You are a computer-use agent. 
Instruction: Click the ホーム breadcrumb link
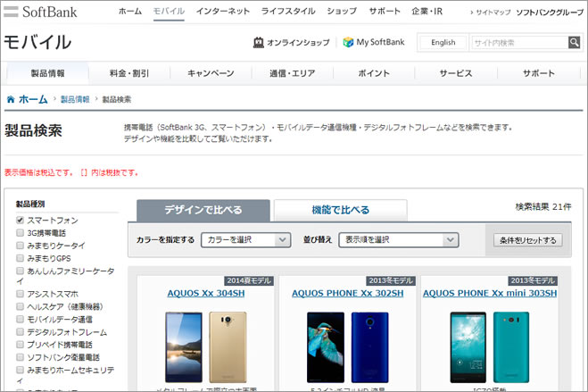(x=33, y=99)
